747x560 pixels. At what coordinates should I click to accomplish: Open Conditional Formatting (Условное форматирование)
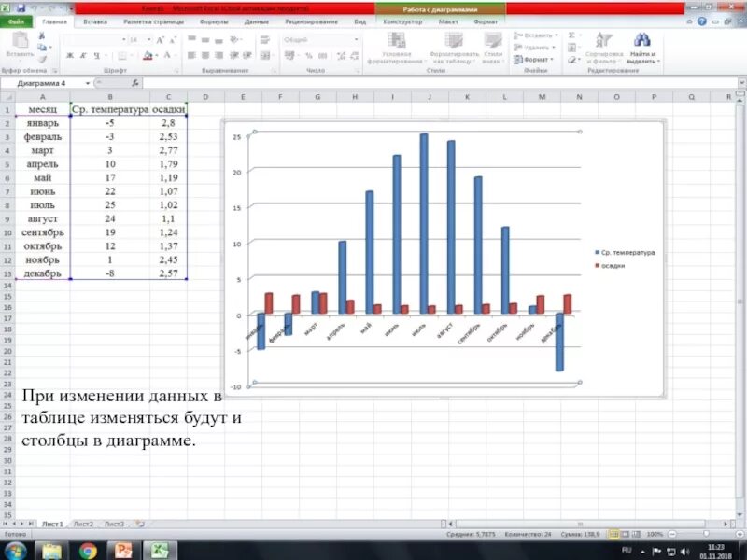[x=396, y=49]
